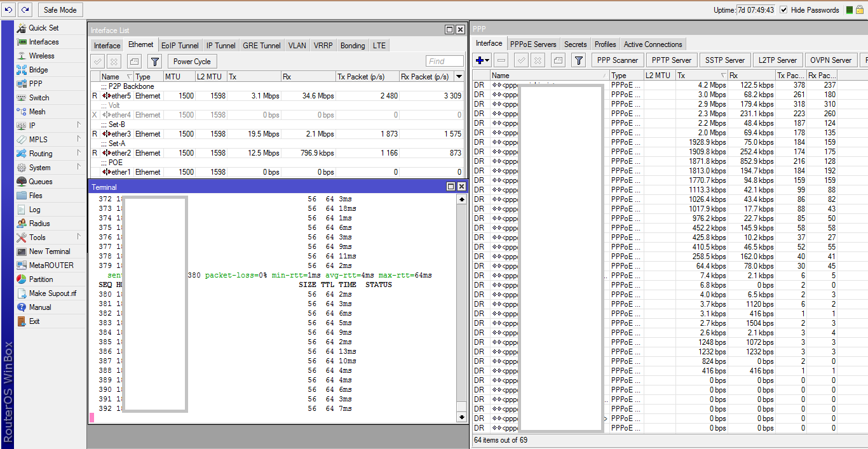This screenshot has width=868, height=449.
Task: Switch to the VLAN tab
Action: pos(297,46)
